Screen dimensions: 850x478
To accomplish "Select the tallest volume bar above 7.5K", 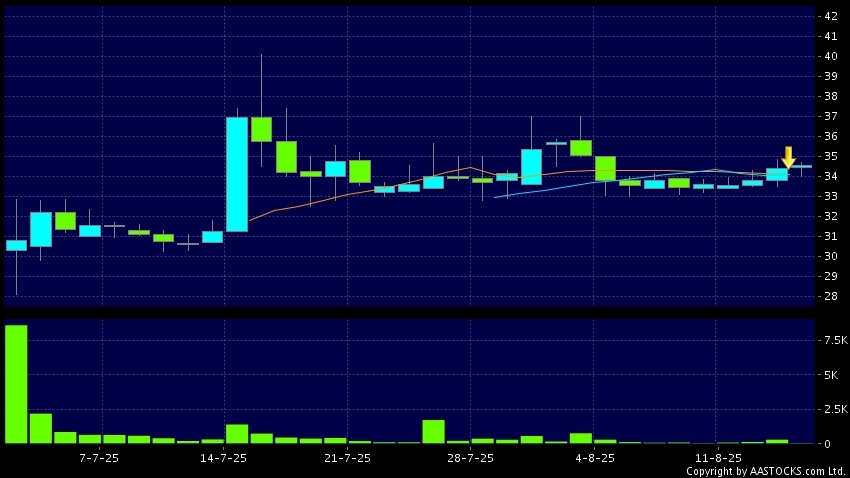I will 16,384.
